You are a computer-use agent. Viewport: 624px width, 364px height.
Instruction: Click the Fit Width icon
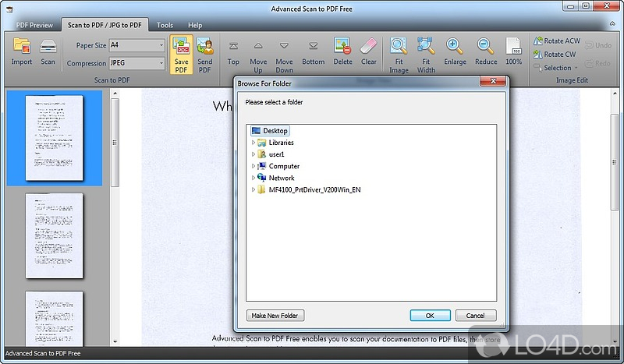[425, 46]
